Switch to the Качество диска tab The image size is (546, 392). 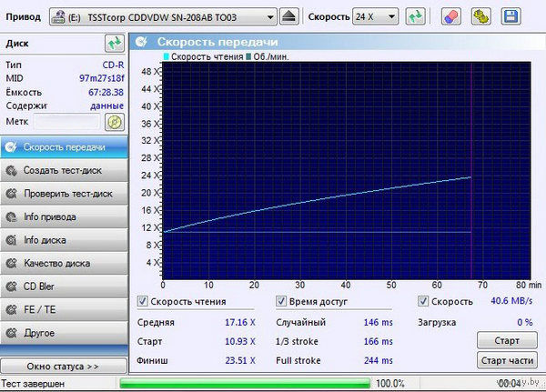click(64, 263)
